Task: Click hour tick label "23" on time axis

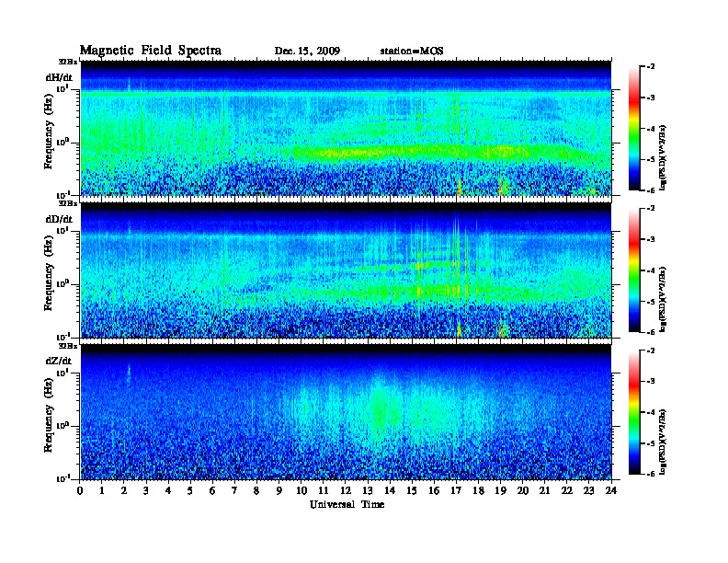Action: pyautogui.click(x=589, y=491)
